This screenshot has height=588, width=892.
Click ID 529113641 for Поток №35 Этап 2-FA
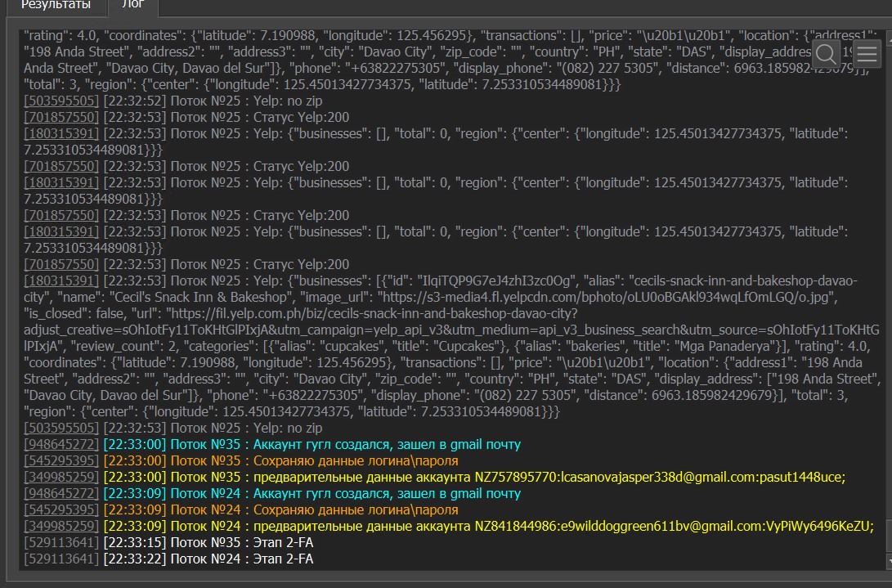point(62,543)
